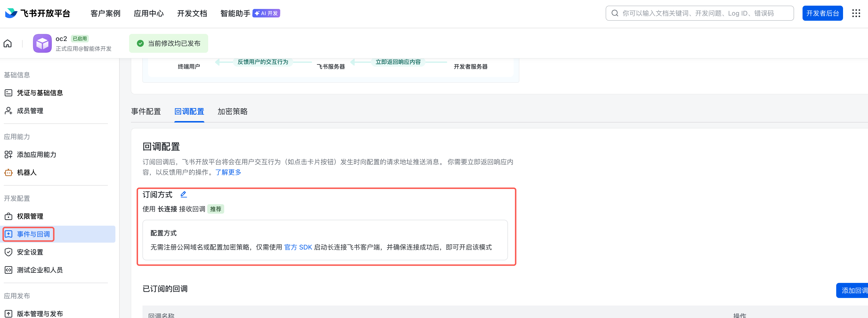This screenshot has width=868, height=318.
Task: Open the 官方 SDK link
Action: pyautogui.click(x=298, y=247)
